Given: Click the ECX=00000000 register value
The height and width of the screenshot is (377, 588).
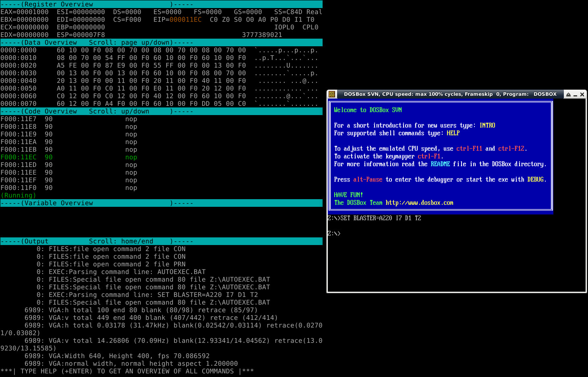Looking at the screenshot, I should (25, 27).
